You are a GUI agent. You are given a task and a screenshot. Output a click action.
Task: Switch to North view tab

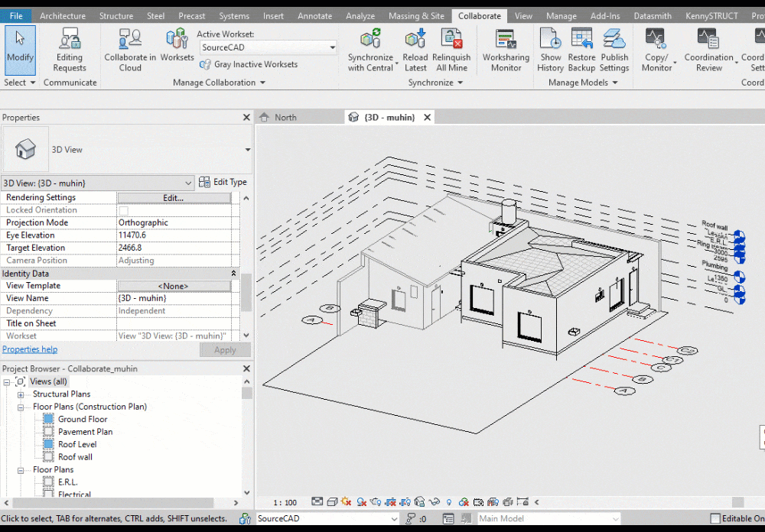coord(285,118)
